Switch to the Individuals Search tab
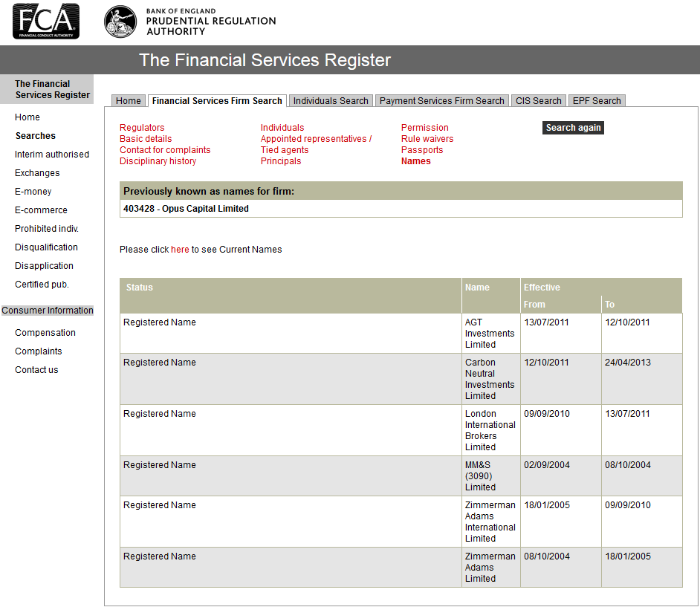This screenshot has width=700, height=607. click(331, 101)
